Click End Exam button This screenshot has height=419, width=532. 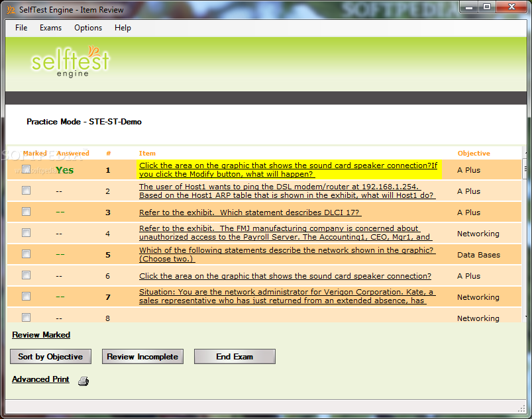[235, 357]
